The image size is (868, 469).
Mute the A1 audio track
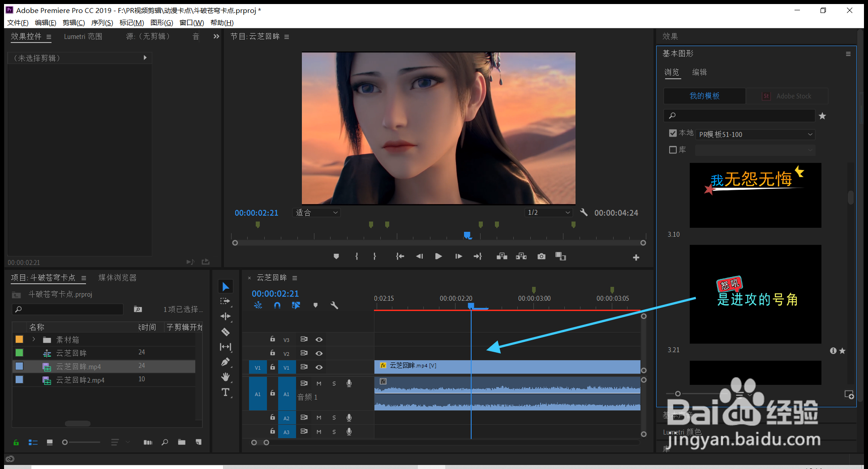(x=319, y=384)
